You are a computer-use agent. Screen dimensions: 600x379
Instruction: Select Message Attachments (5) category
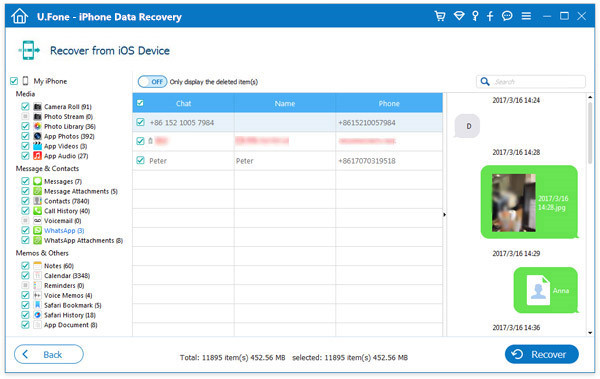[81, 191]
